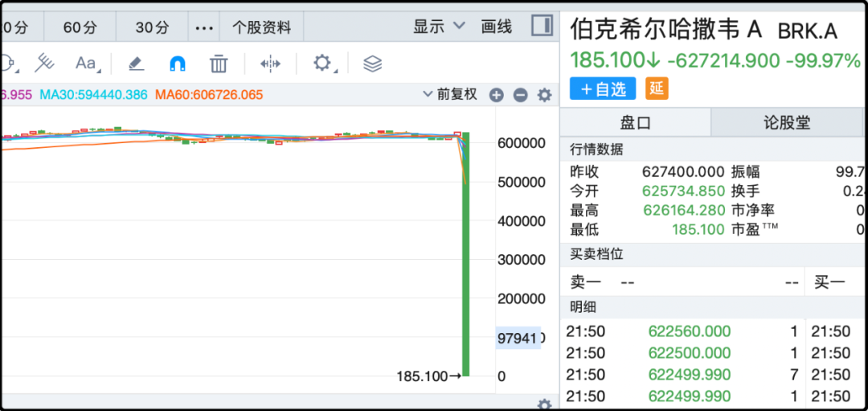Screen dimensions: 868x411
Task: Click the horizontal measure range icon
Action: click(x=271, y=64)
